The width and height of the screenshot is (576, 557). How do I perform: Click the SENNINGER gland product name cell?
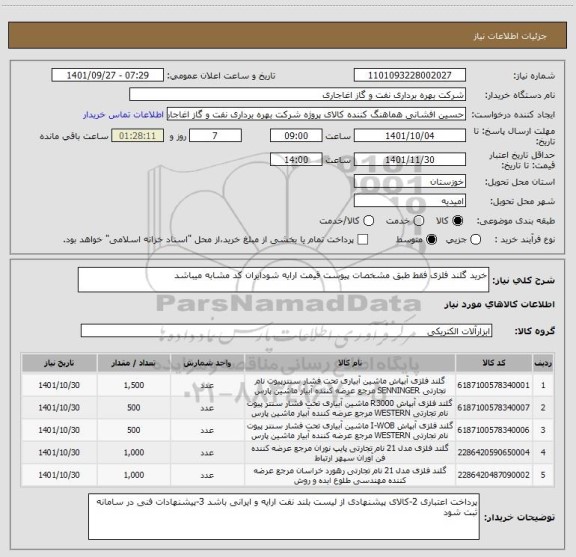tap(350, 385)
